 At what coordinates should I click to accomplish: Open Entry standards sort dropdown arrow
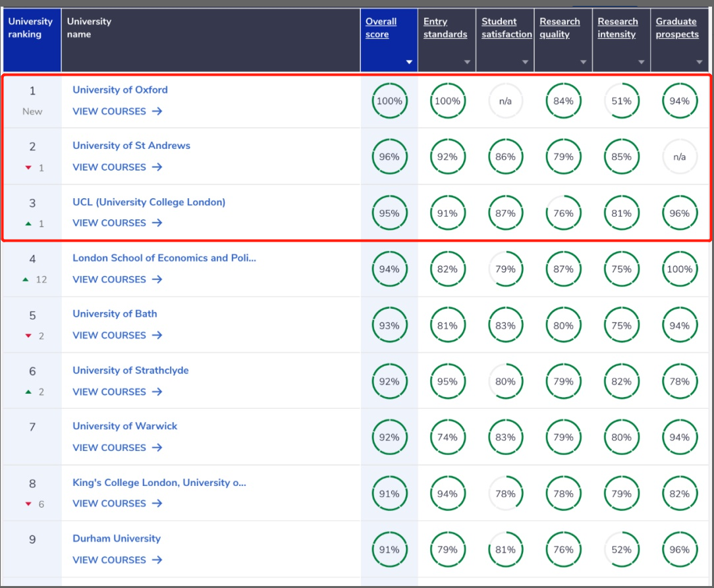coord(467,62)
